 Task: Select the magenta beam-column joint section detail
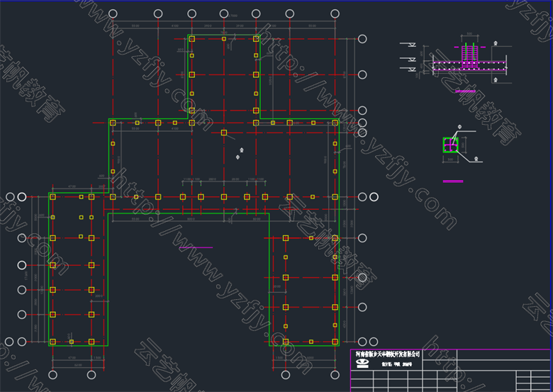[470, 57]
